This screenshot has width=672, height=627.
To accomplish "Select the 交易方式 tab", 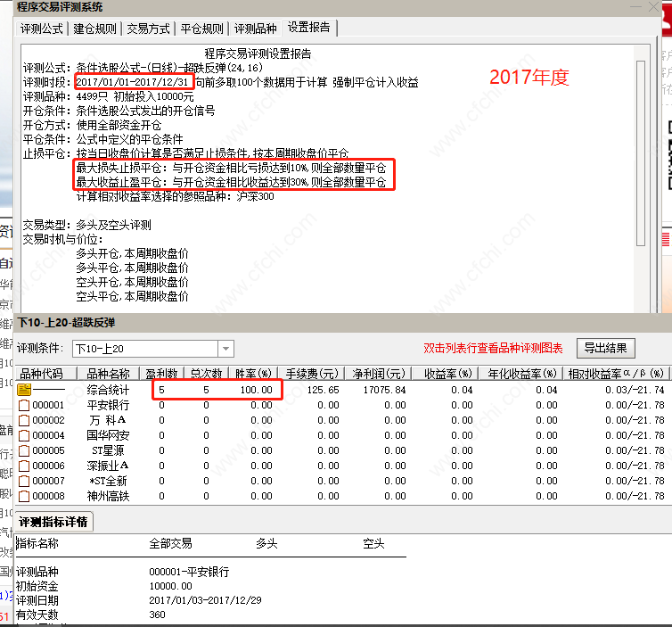I will [x=148, y=29].
